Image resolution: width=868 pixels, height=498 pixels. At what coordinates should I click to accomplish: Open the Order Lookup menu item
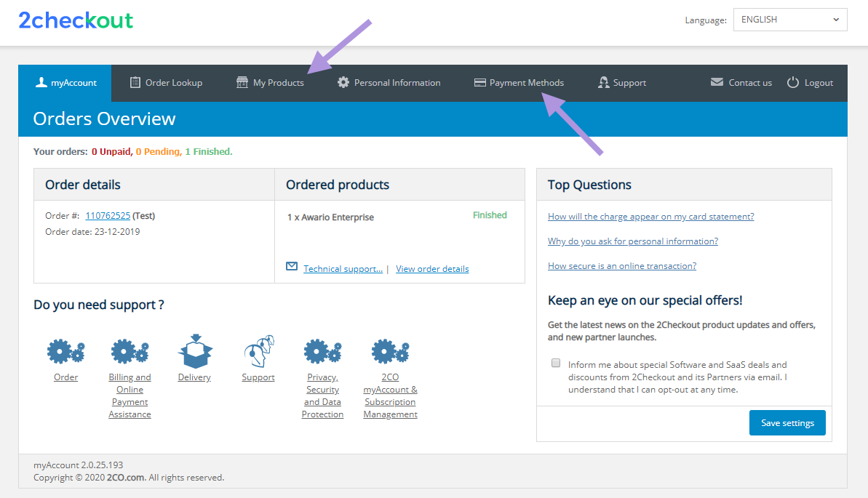point(166,83)
